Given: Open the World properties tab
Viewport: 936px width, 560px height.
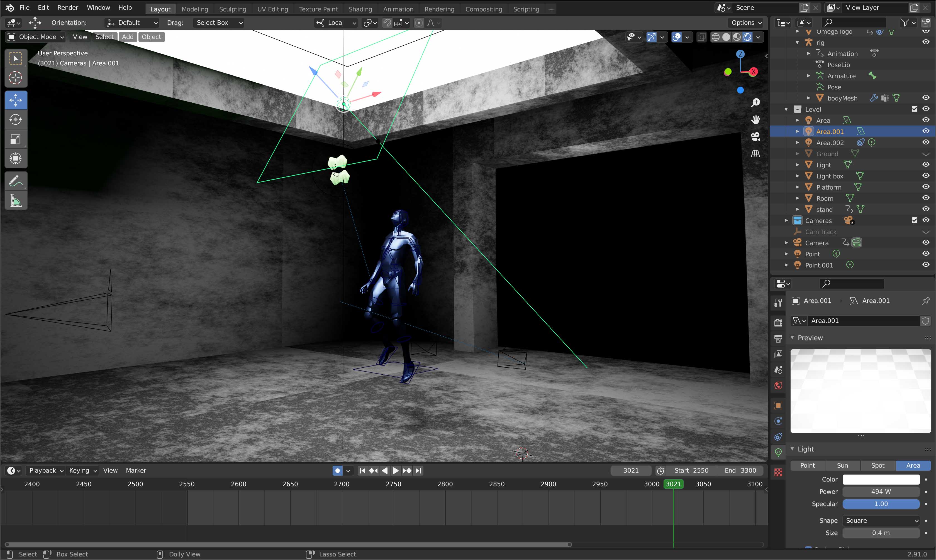Looking at the screenshot, I should click(778, 385).
